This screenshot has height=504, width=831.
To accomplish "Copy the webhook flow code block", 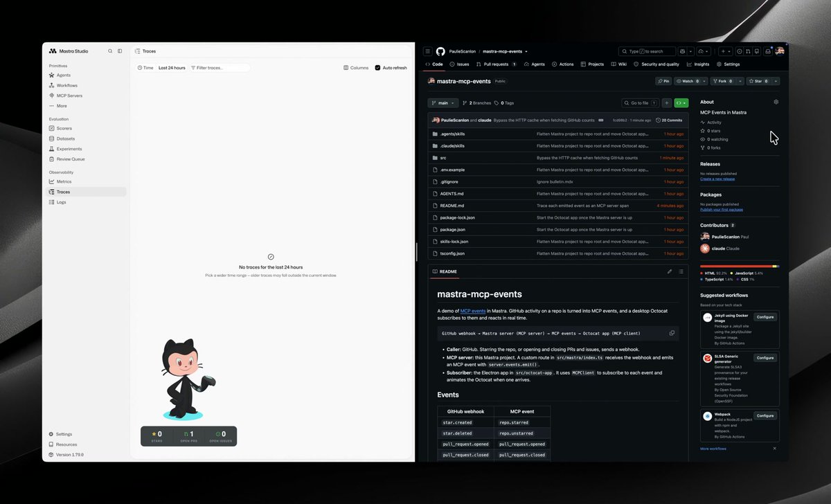I will (x=672, y=333).
